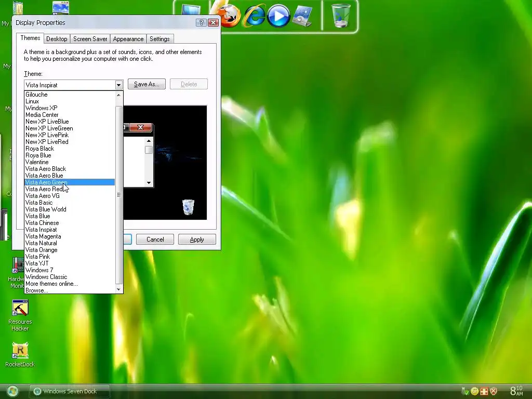532x399 pixels.
Task: Select New XP LiveGreen theme
Action: (x=70, y=128)
